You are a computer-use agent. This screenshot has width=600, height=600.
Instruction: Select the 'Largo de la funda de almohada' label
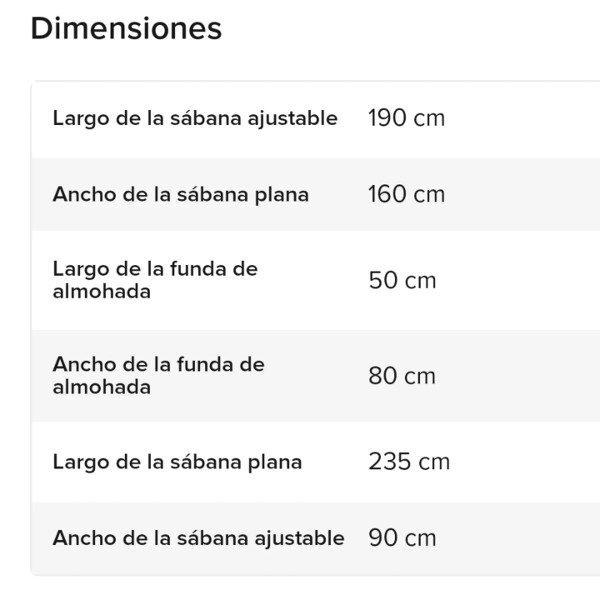155,280
